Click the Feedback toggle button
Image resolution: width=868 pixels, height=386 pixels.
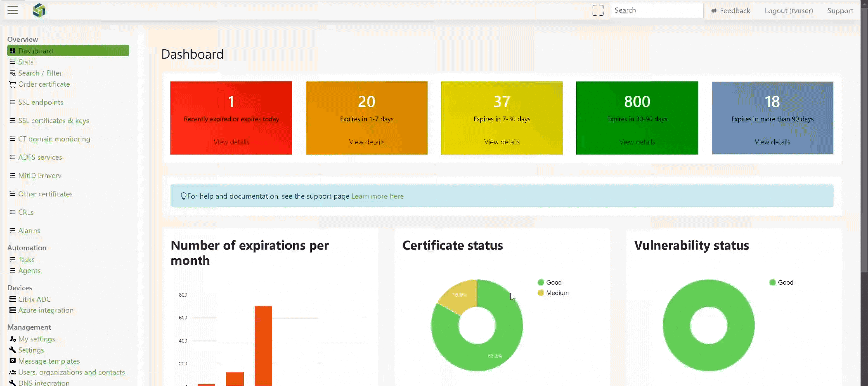pyautogui.click(x=731, y=10)
